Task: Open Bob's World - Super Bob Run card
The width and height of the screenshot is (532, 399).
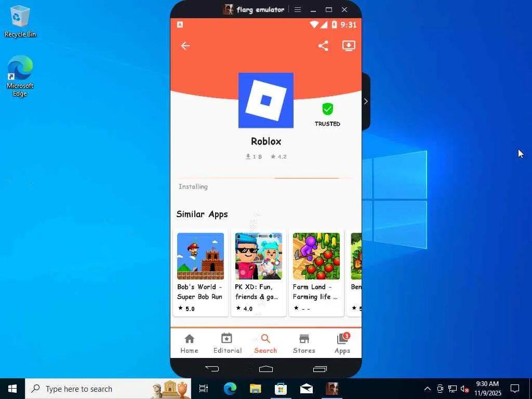Action: pyautogui.click(x=201, y=273)
